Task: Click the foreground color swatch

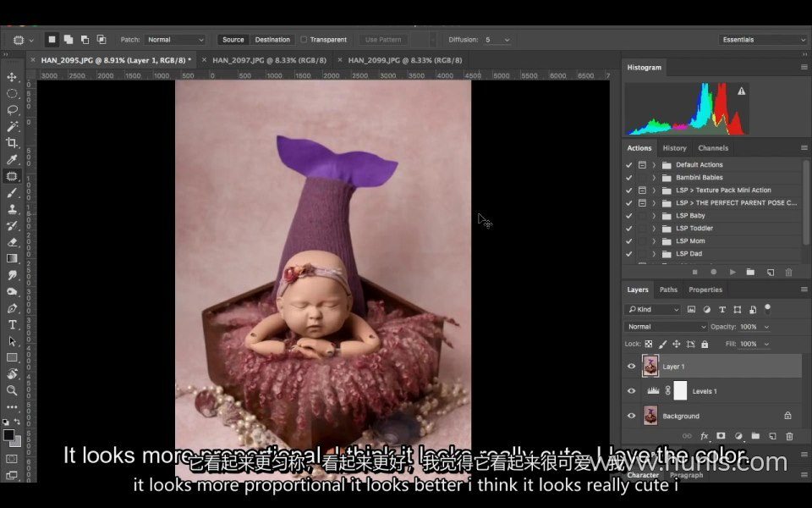Action: (x=8, y=434)
